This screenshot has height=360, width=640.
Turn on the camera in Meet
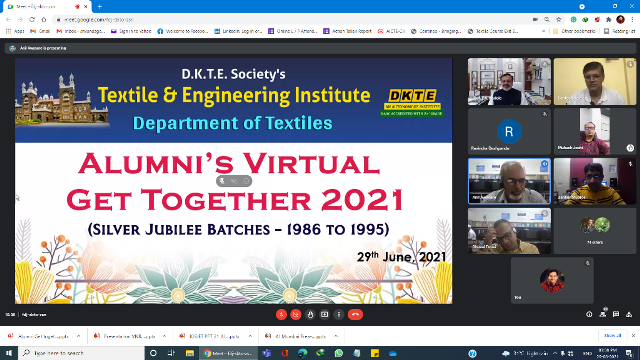[296, 315]
